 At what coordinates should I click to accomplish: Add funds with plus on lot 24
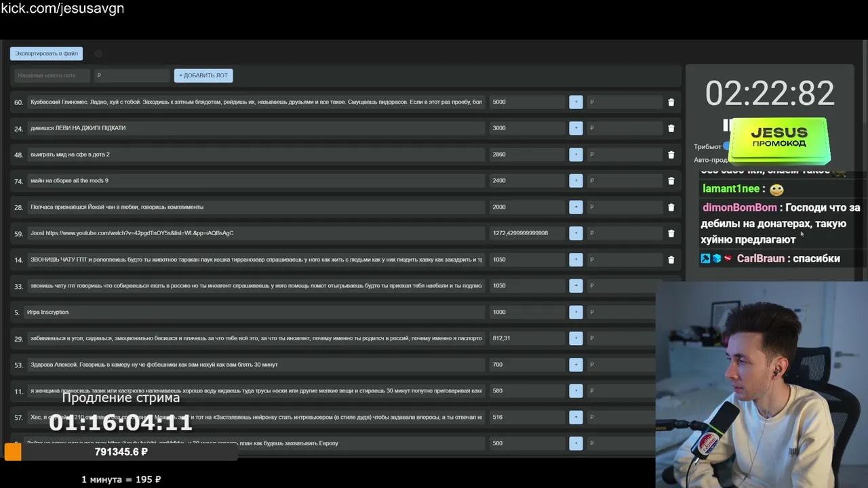pos(576,128)
